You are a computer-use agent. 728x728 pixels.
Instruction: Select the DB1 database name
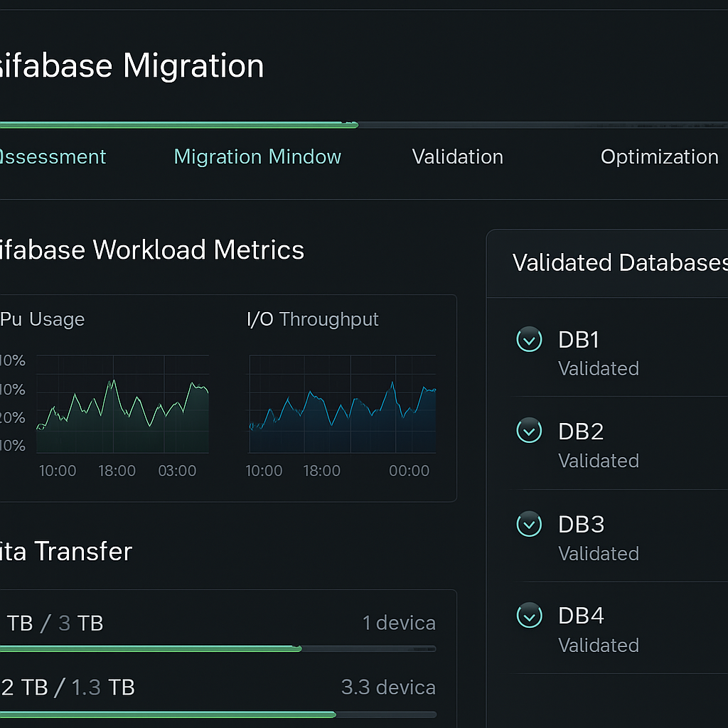coord(579,340)
